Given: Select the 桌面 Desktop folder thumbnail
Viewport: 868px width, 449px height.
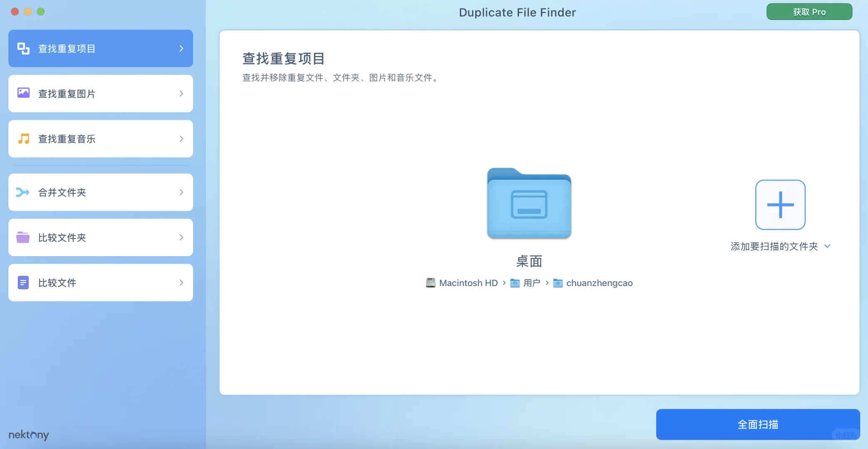Looking at the screenshot, I should pos(529,204).
